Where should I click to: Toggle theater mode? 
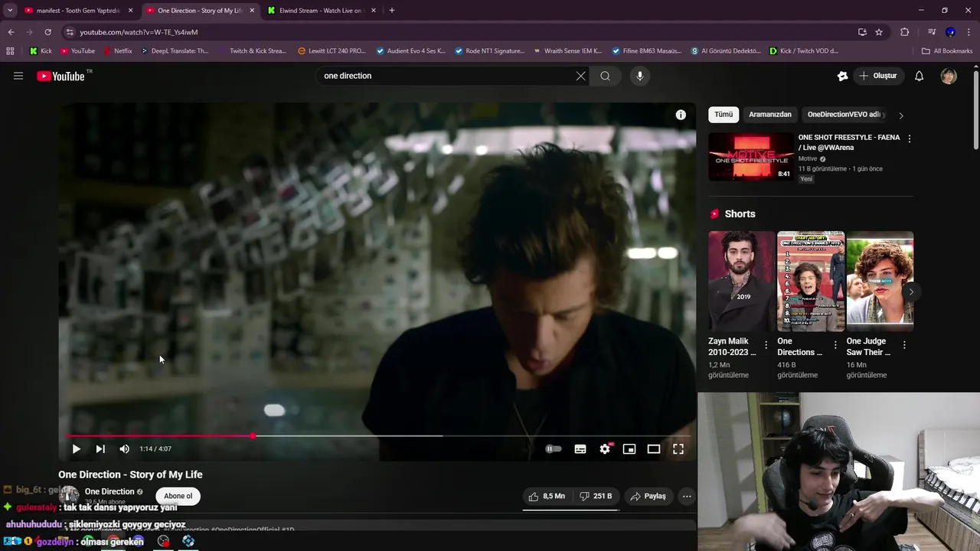654,449
